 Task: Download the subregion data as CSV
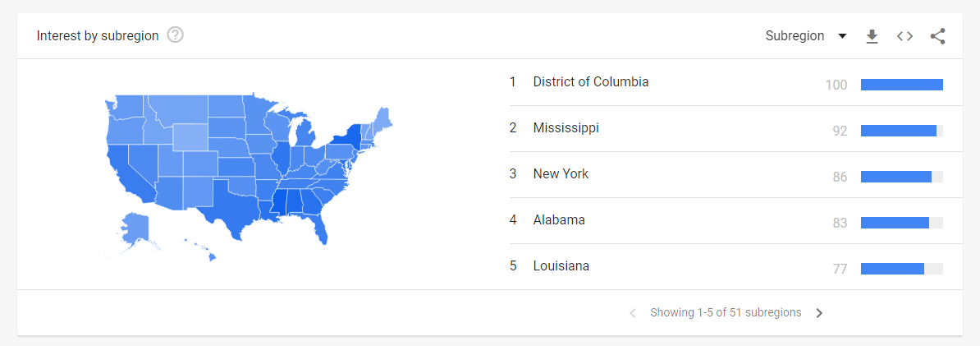(x=872, y=37)
